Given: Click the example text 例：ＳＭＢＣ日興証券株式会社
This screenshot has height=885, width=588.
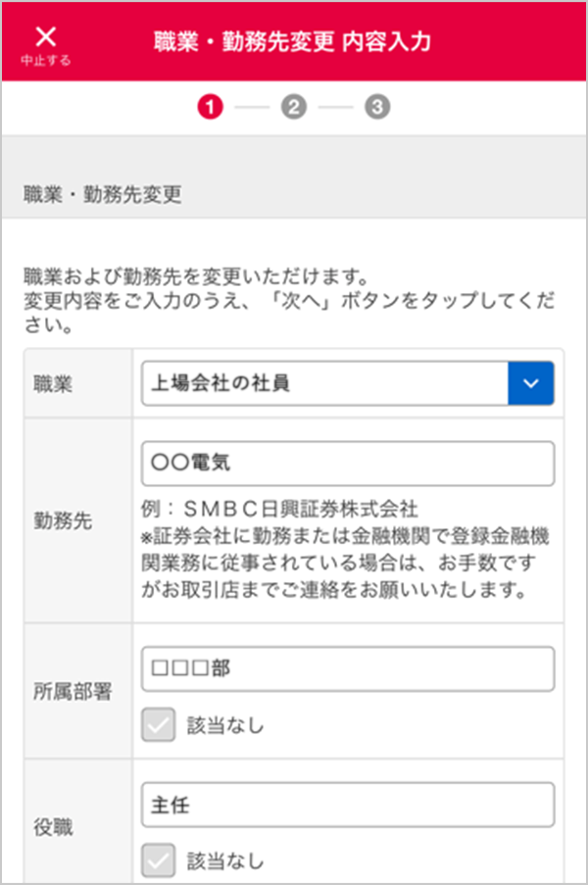Looking at the screenshot, I should (x=280, y=510).
